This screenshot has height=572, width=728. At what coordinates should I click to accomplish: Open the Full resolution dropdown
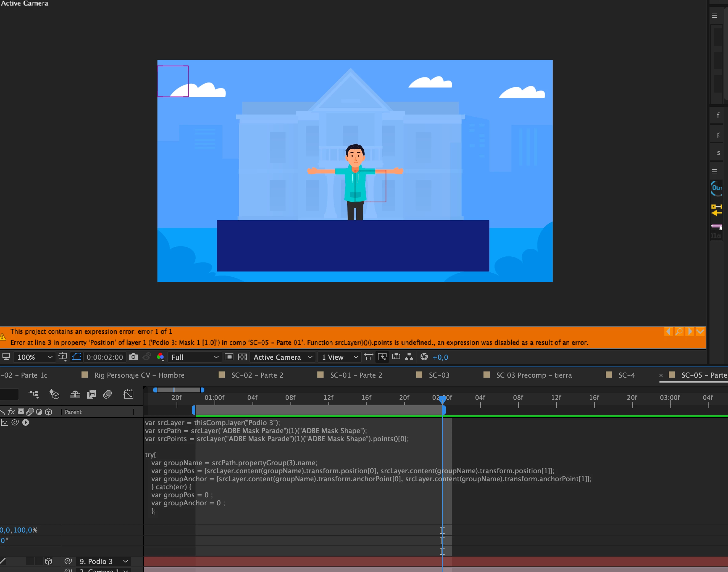[195, 357]
